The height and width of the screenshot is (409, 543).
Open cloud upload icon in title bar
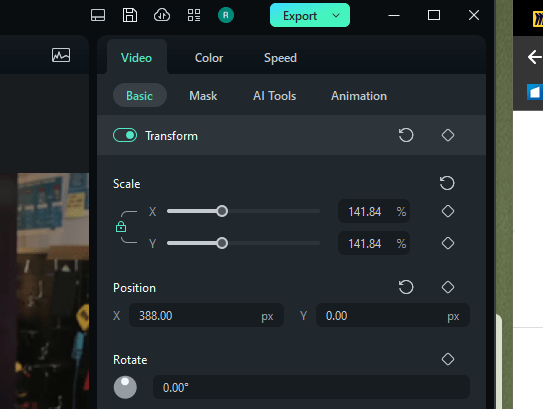tap(162, 15)
